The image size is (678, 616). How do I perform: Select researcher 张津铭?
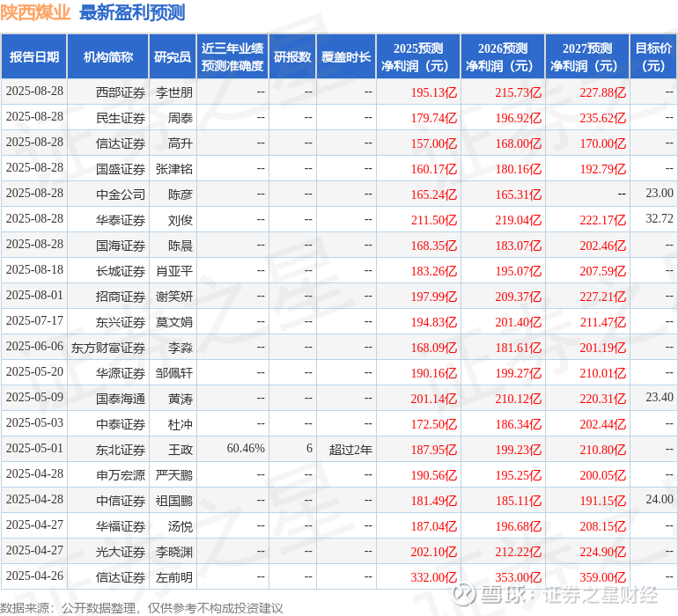pyautogui.click(x=174, y=169)
